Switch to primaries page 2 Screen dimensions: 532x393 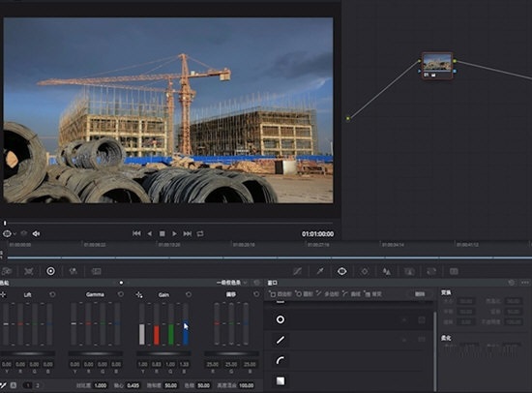(38, 385)
